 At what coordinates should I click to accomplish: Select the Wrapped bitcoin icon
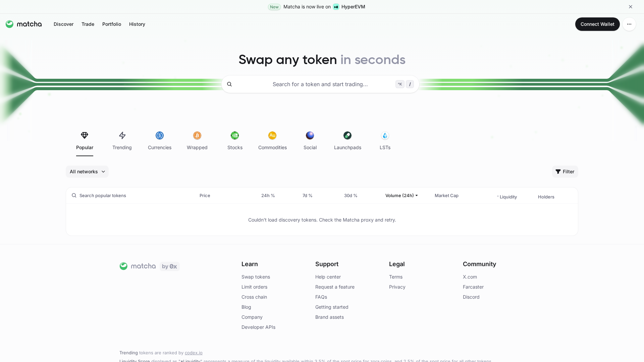(197, 135)
